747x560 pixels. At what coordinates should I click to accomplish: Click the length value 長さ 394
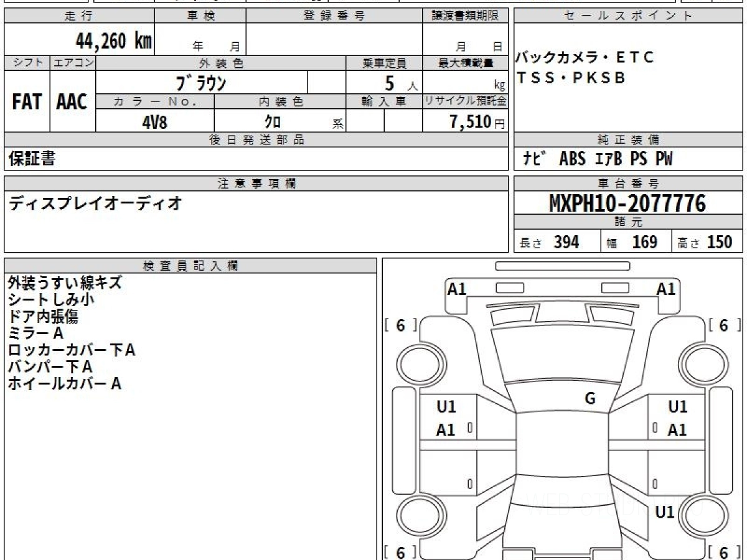coord(550,242)
